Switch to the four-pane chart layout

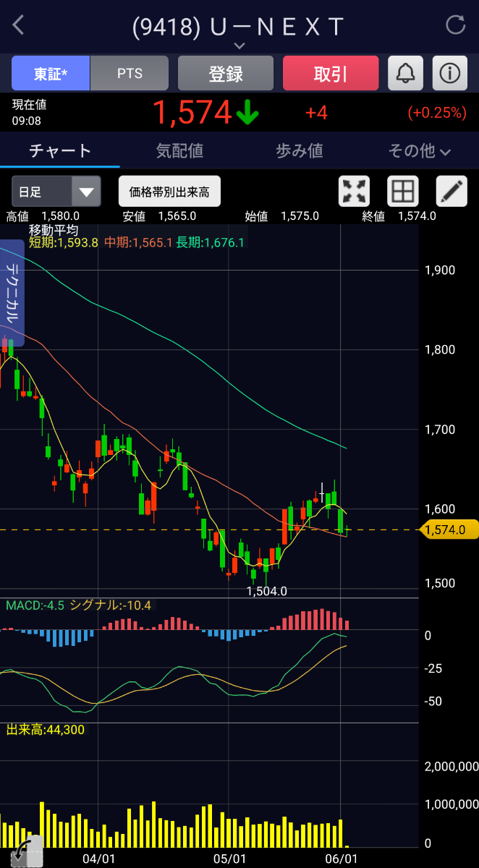pyautogui.click(x=403, y=191)
